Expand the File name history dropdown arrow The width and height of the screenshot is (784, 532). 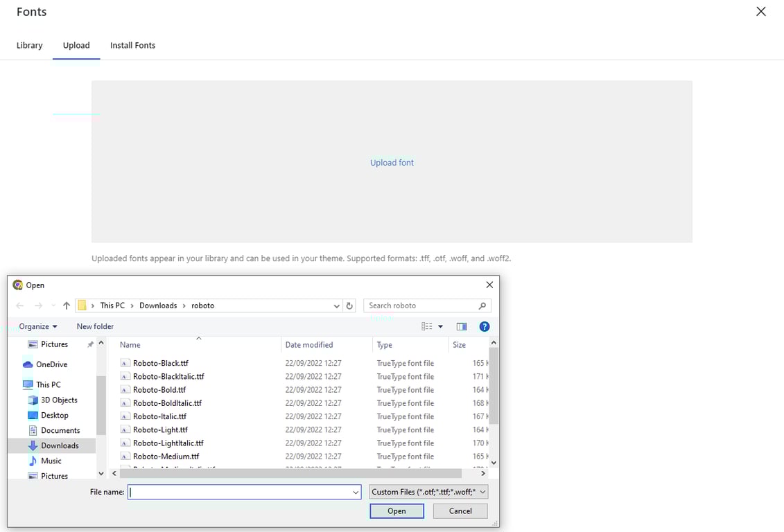coord(356,493)
